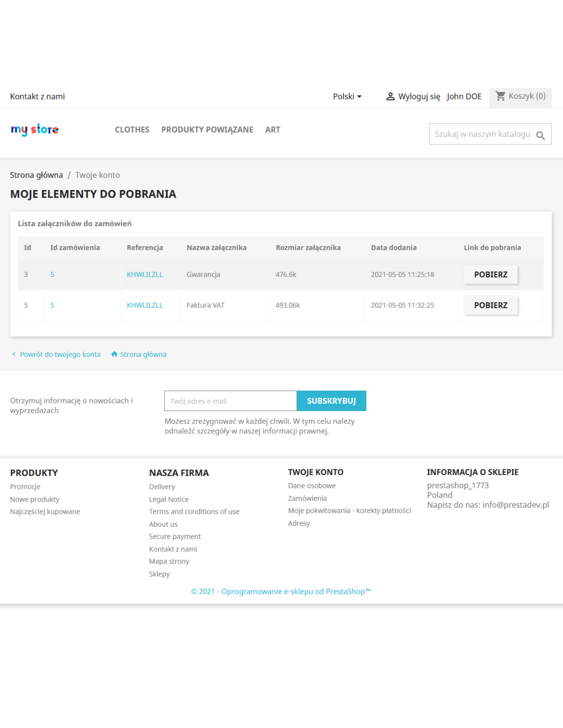Click the Data dodania column header
The image size is (563, 728).
[x=394, y=248]
